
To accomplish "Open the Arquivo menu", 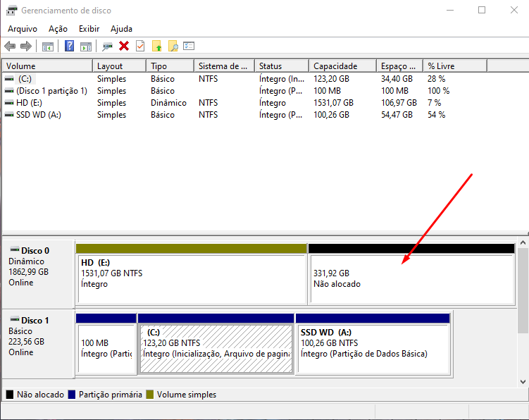I will [x=23, y=29].
